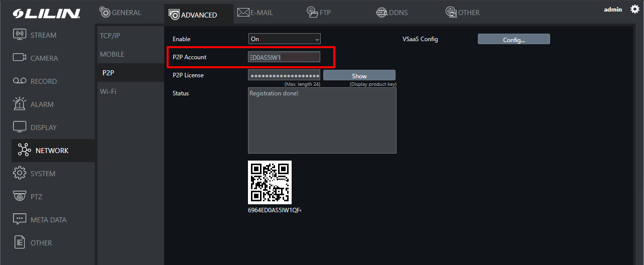Click the Status text area
Viewport: 644px width, 265px height.
click(x=322, y=120)
